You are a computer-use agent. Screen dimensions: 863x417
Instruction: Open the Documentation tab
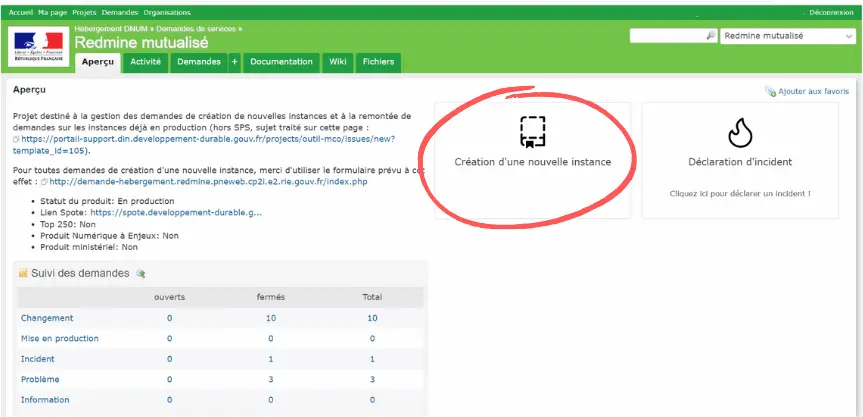tap(281, 62)
